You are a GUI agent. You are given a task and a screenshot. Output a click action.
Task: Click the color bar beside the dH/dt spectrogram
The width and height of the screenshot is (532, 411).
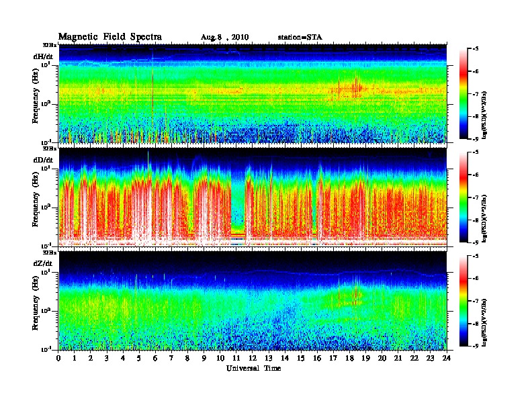point(463,93)
